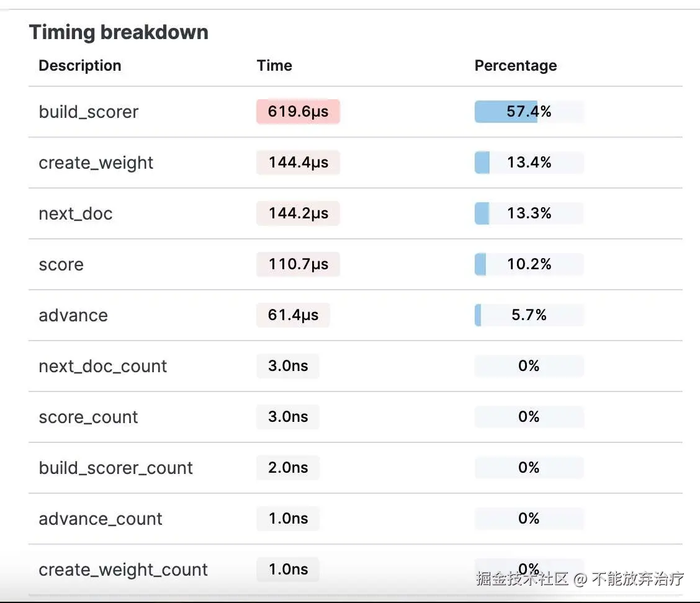Viewport: 700px width, 603px height.
Task: Click the Timing breakdown heading
Action: (119, 32)
